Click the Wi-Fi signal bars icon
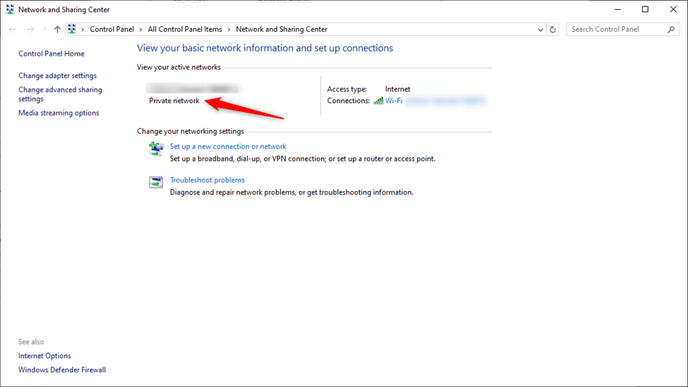Image resolution: width=688 pixels, height=387 pixels. (378, 100)
